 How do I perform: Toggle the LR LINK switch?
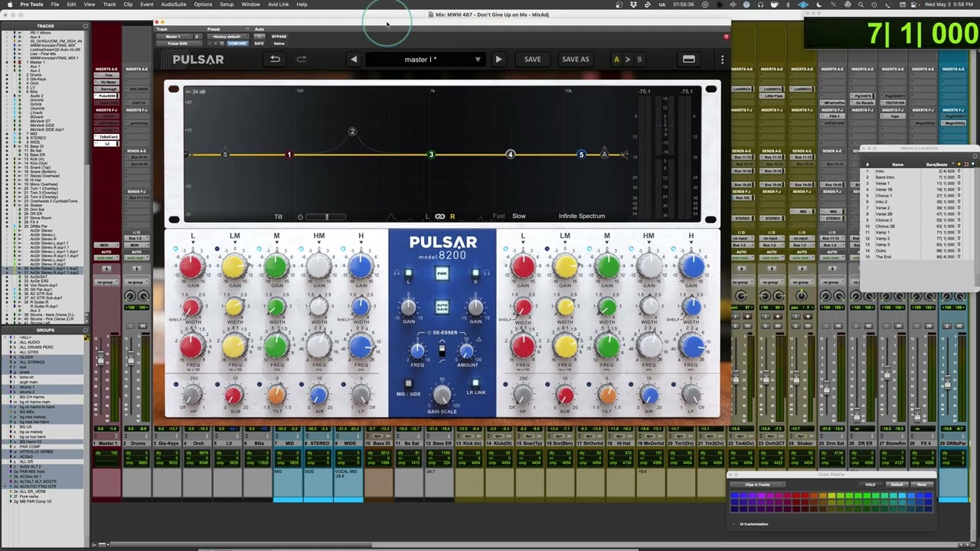[475, 383]
